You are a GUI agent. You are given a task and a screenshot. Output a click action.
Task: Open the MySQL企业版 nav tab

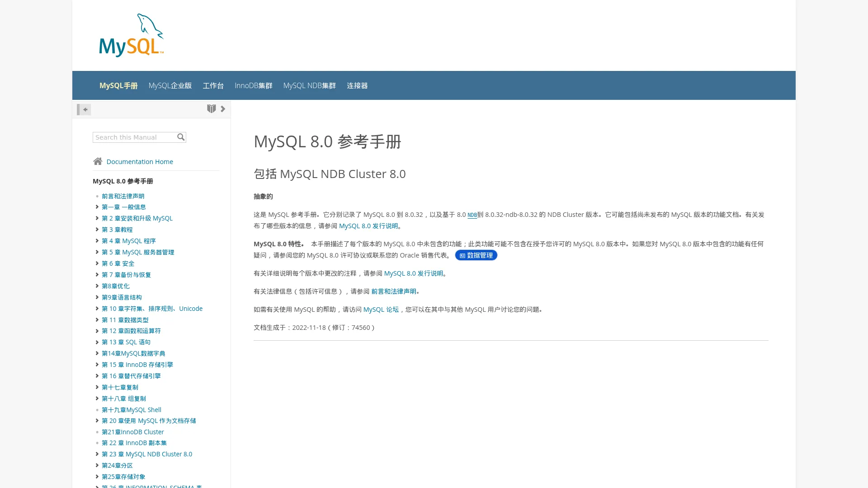coord(170,85)
